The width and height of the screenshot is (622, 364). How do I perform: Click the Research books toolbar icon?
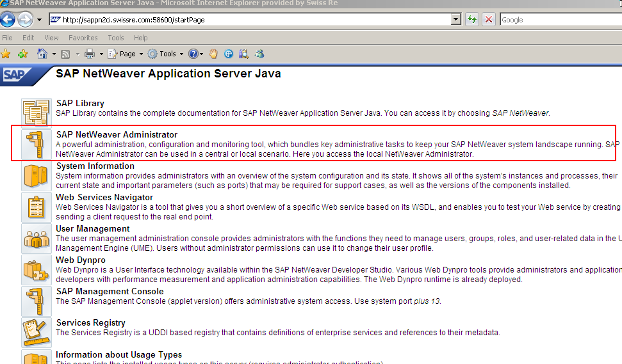coord(243,54)
